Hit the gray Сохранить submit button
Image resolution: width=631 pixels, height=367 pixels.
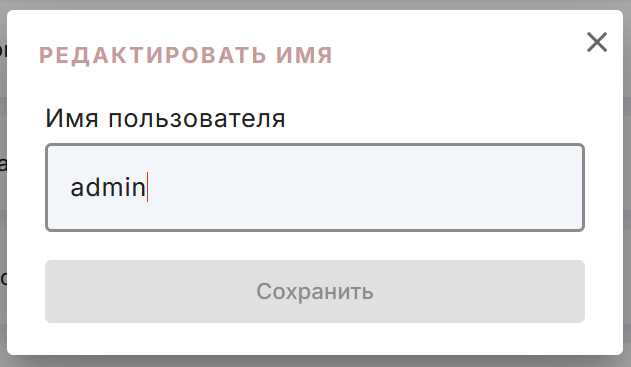pos(315,291)
